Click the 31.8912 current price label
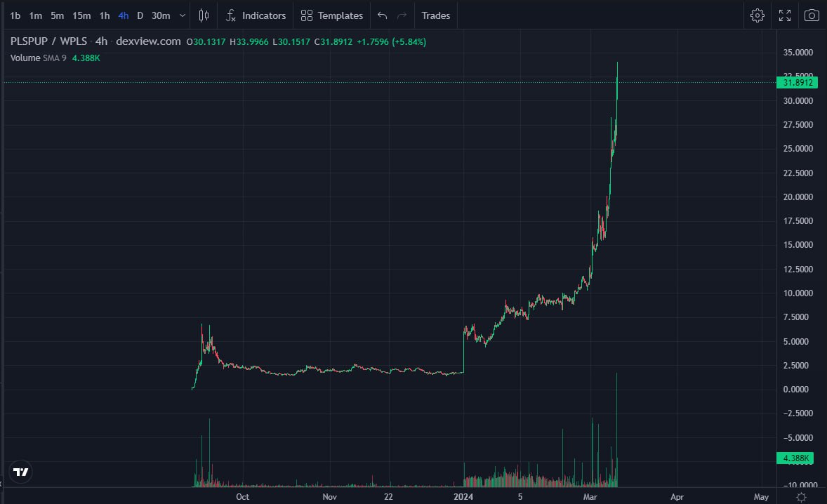The width and height of the screenshot is (827, 504). point(798,82)
